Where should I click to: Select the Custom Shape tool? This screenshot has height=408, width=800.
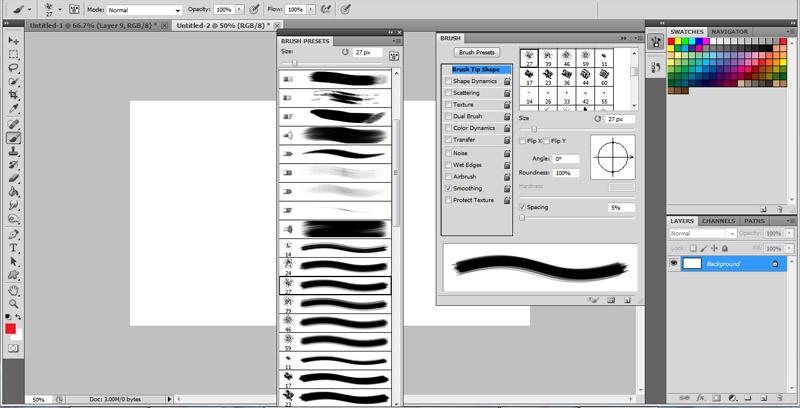14,275
